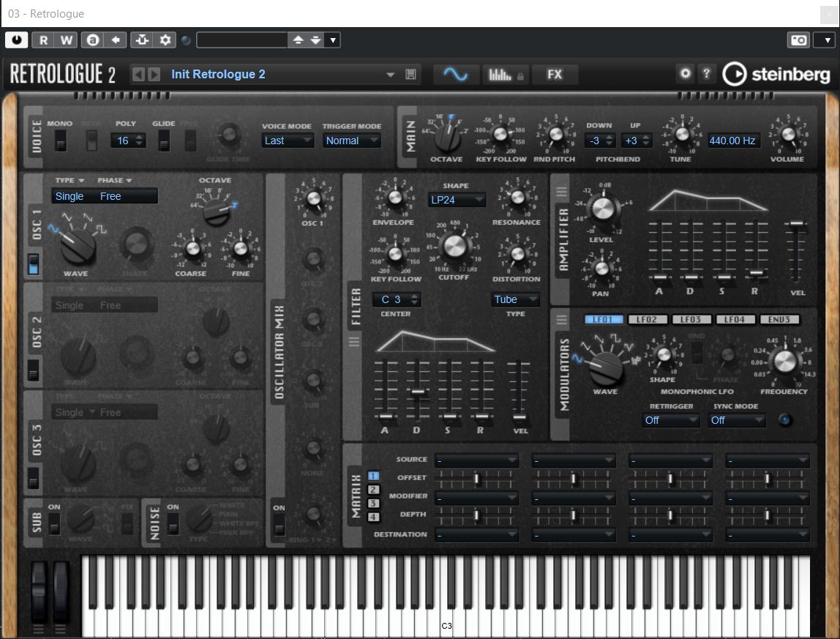Switch to the LFO2 tab
Screen dimensions: 840x639
pos(647,319)
